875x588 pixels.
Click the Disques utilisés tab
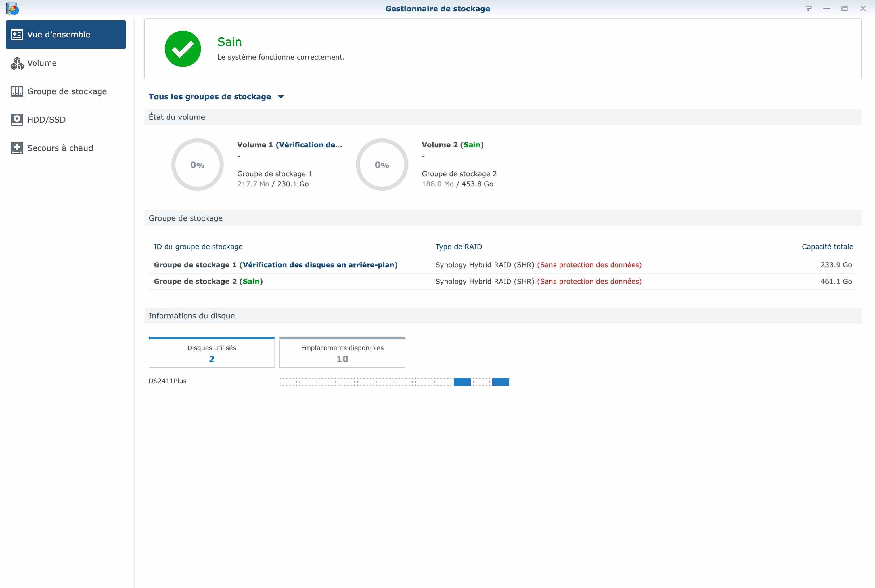(x=212, y=352)
